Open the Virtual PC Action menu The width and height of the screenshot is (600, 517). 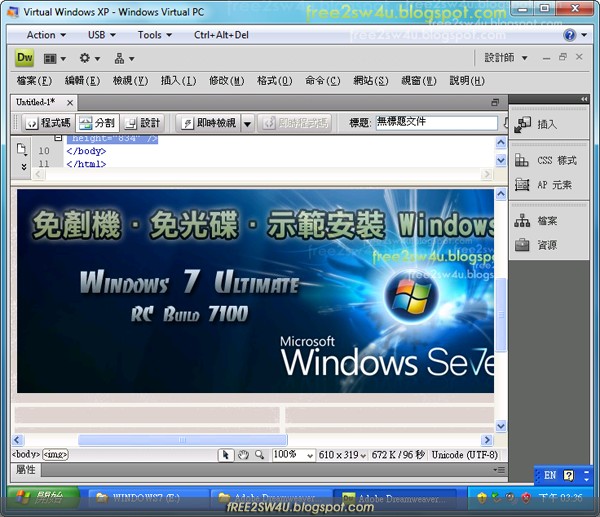point(46,35)
